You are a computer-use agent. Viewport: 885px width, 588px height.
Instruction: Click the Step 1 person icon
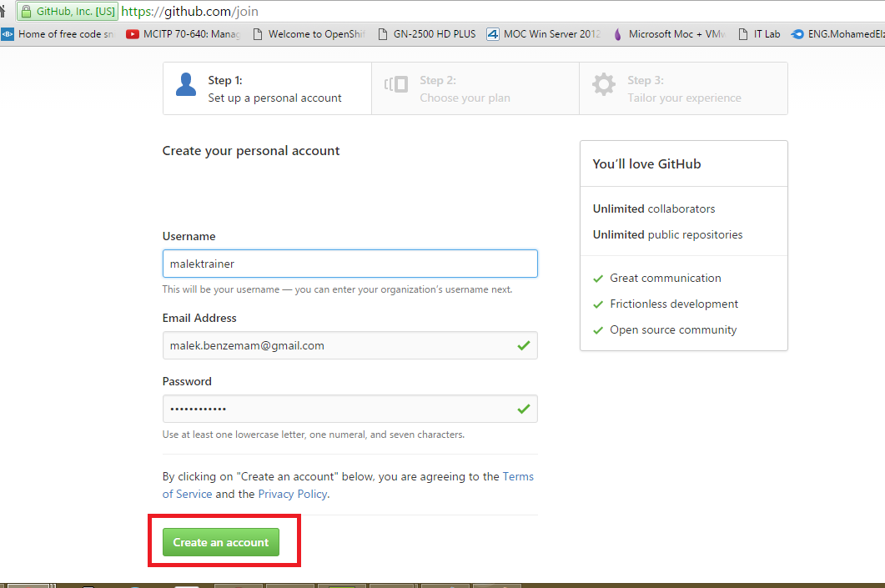(186, 84)
